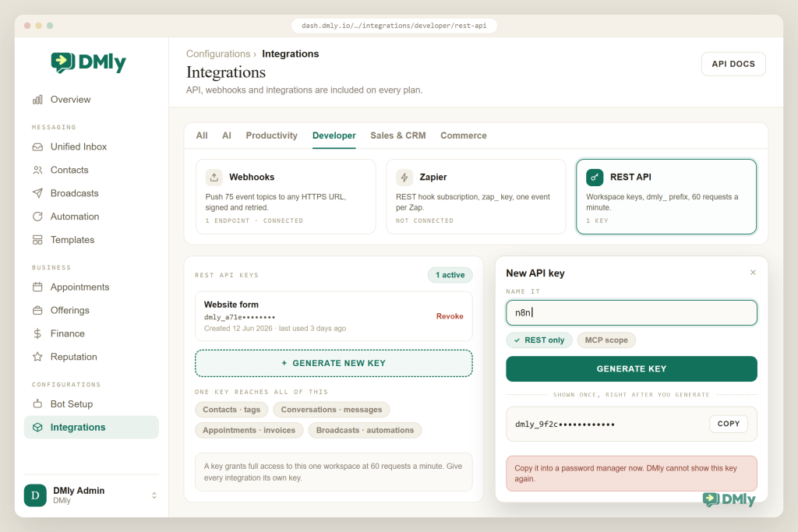Click the 'Contacts · tags' chip
This screenshot has height=532, width=798.
(x=231, y=410)
